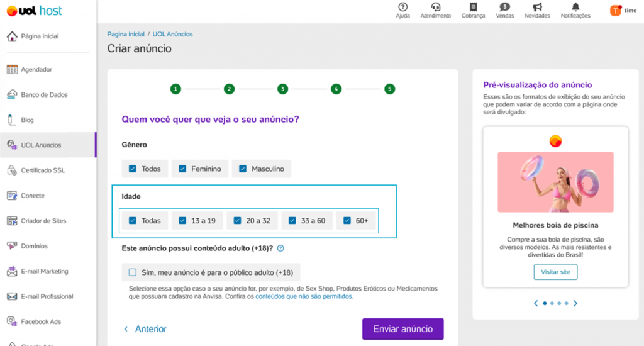Uncheck the Idade Todas checkbox
644x346 pixels.
click(133, 221)
